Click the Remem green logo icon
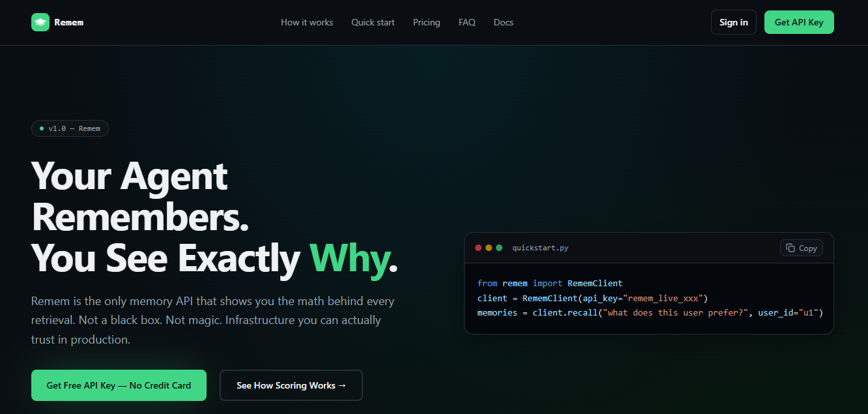Viewport: 868px width, 414px height. (x=40, y=22)
